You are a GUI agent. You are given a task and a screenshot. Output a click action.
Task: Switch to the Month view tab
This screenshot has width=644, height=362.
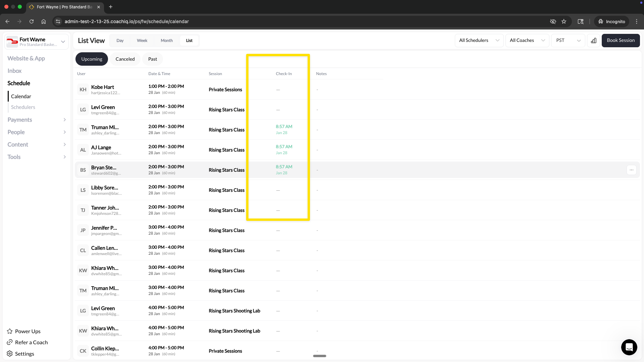pos(166,40)
